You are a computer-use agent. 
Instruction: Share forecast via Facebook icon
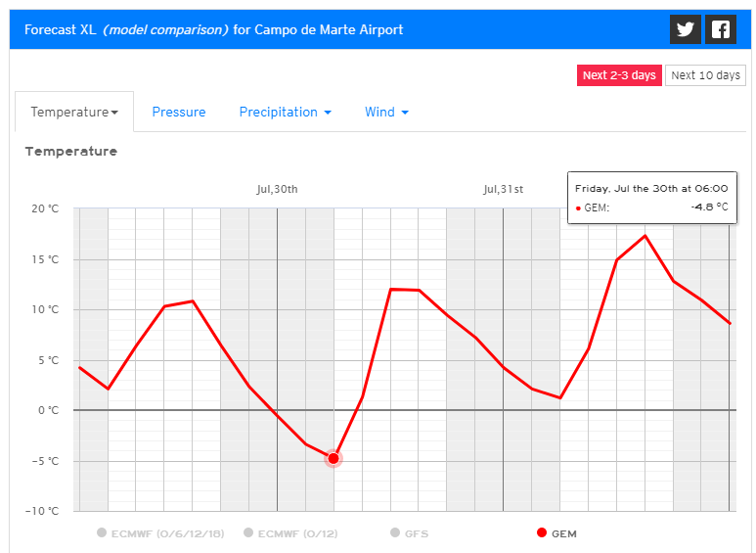pos(721,29)
